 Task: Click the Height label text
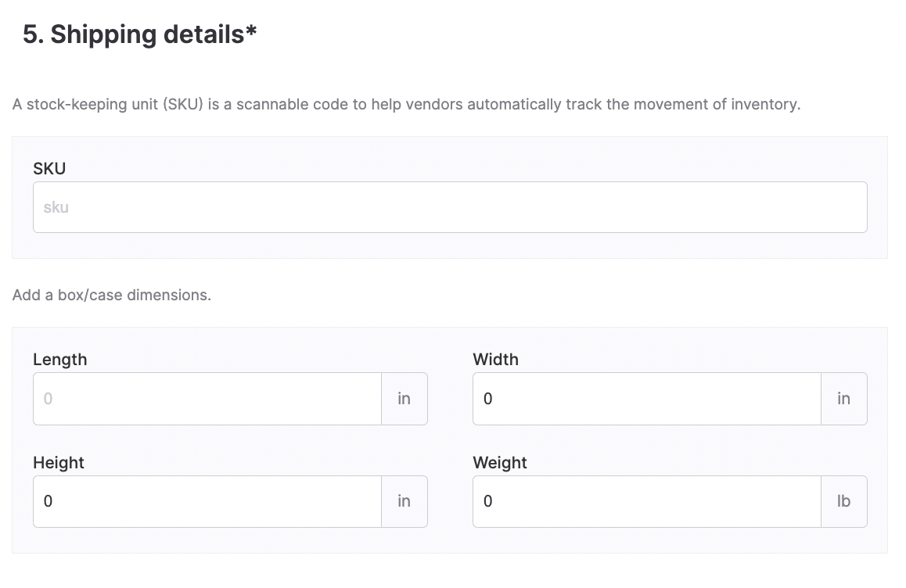point(59,463)
